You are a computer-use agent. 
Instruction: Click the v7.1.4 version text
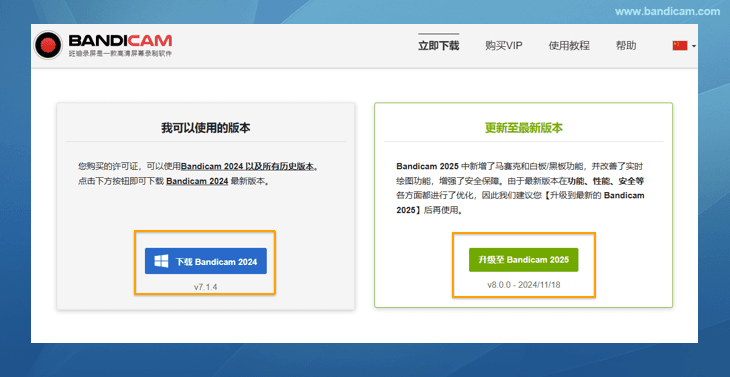pos(205,287)
